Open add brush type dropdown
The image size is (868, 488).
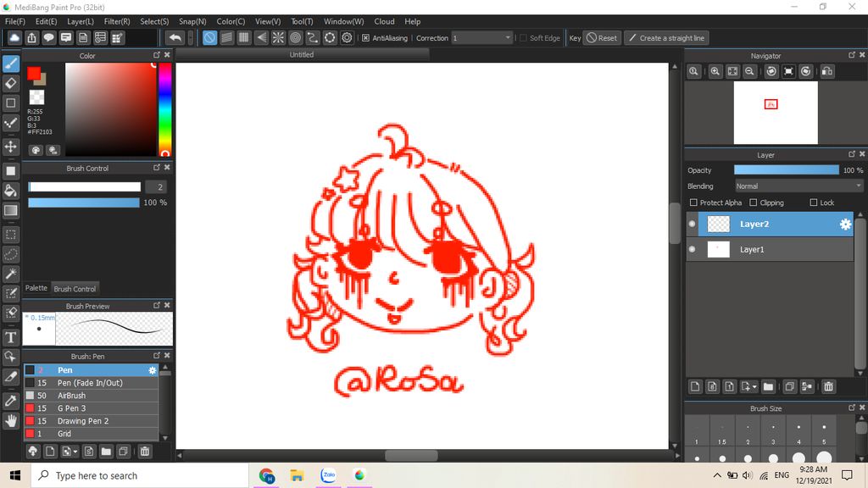[x=75, y=452]
